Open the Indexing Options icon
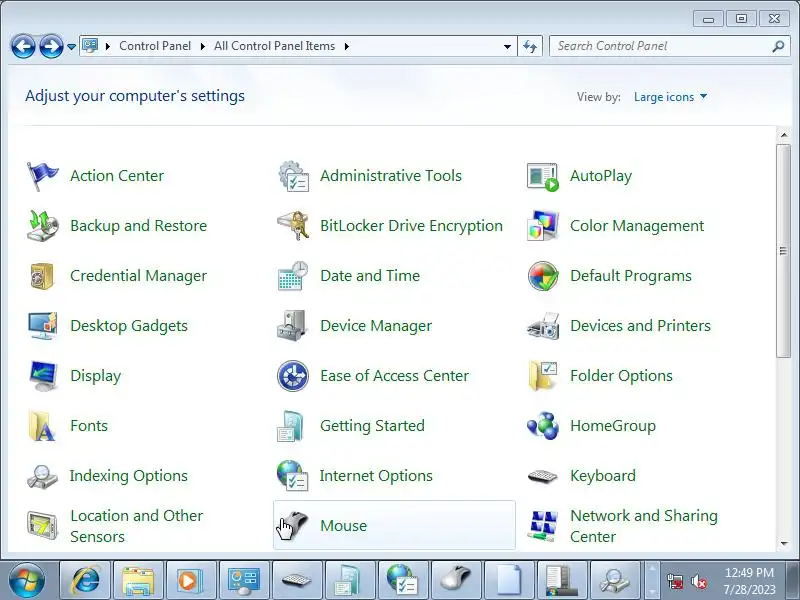Screen dimensions: 800x600 (x=42, y=477)
